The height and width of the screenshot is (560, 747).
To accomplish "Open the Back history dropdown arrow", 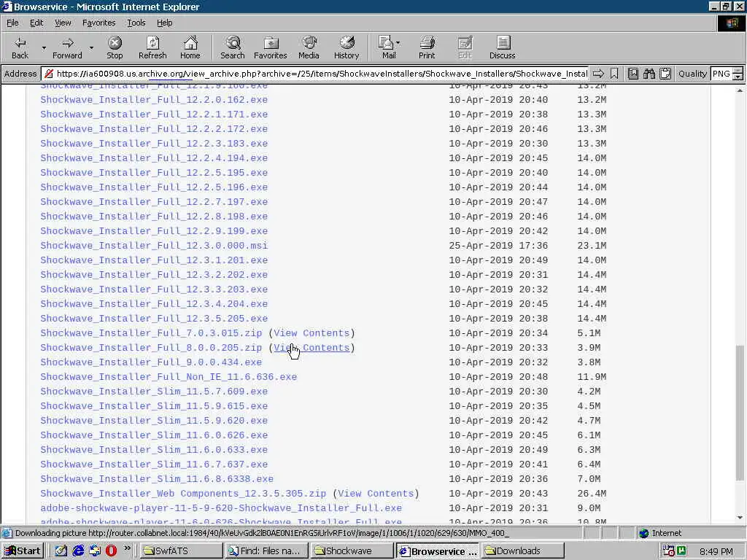I will (x=44, y=47).
